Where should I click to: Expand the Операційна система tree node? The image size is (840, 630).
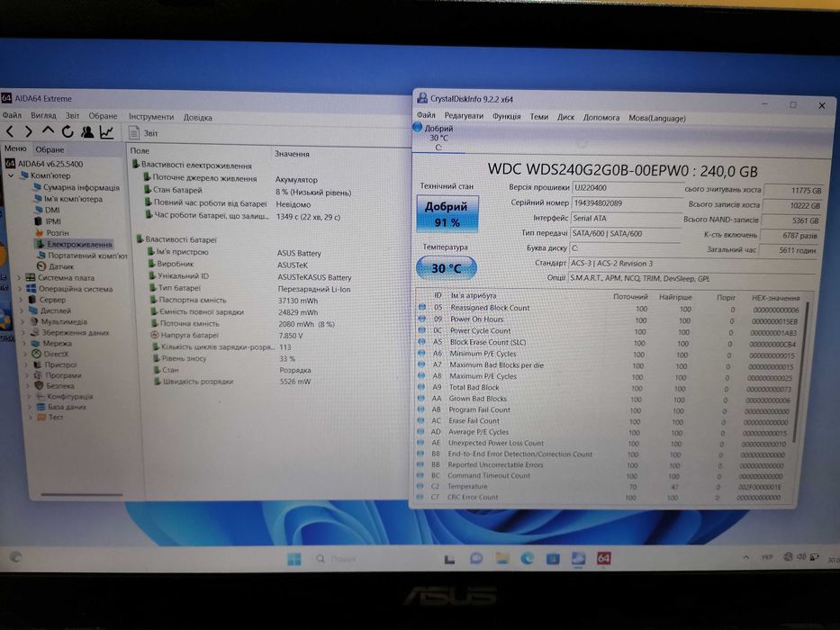pyautogui.click(x=20, y=289)
